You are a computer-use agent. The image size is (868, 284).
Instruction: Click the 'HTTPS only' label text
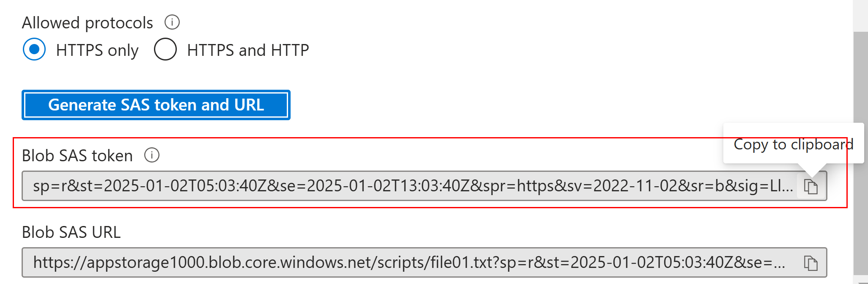97,50
